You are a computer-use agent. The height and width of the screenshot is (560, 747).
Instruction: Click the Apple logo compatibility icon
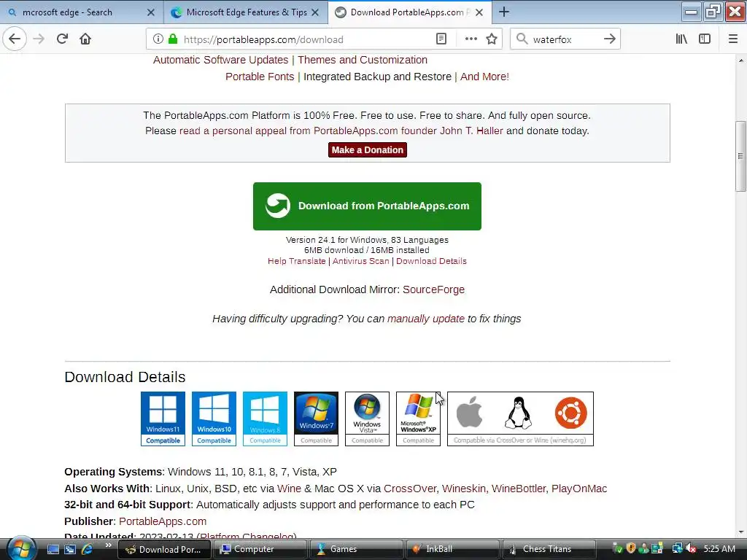click(469, 413)
